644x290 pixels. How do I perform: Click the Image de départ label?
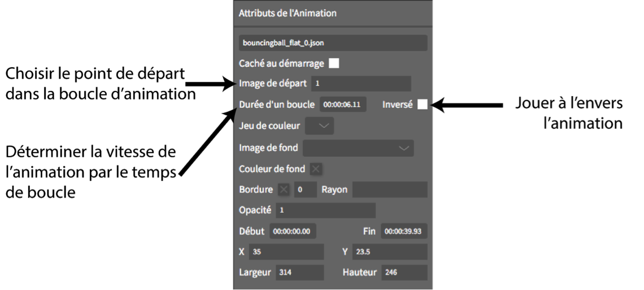[273, 84]
